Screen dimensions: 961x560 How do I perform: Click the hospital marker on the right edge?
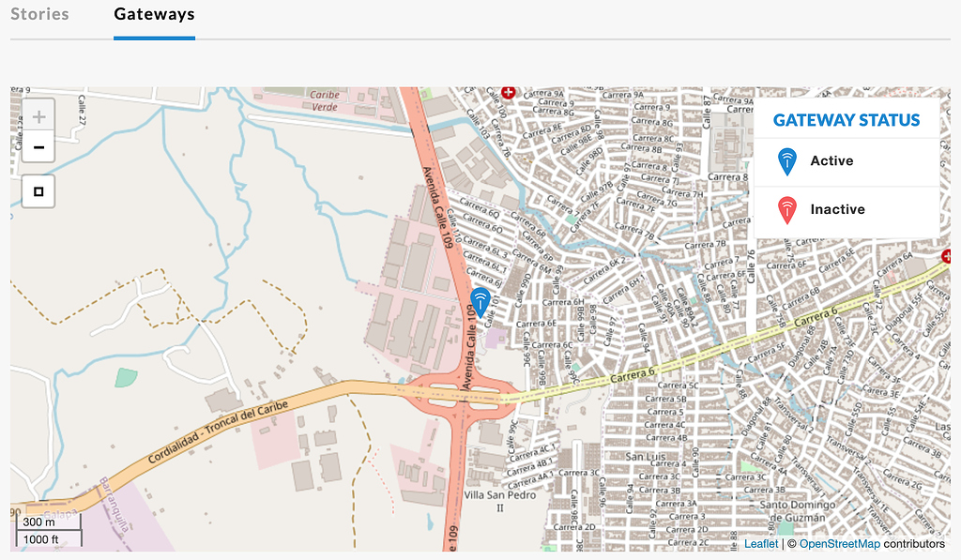tap(947, 255)
